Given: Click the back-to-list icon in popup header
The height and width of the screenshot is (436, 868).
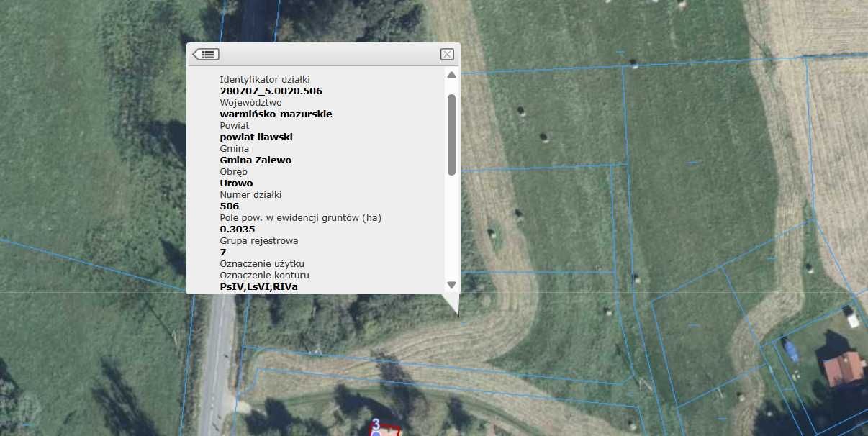Looking at the screenshot, I should [206, 54].
